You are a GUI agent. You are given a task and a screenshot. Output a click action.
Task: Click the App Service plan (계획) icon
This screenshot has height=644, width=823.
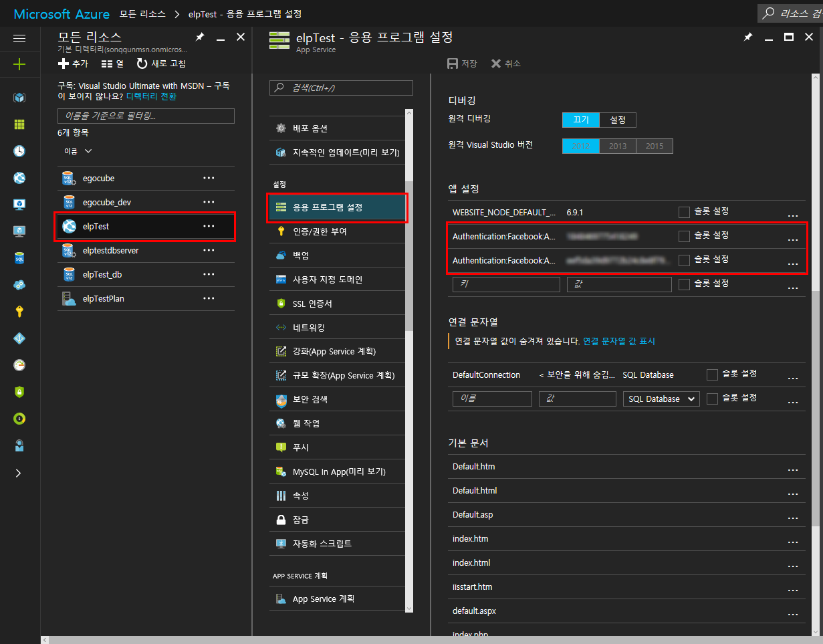[281, 599]
